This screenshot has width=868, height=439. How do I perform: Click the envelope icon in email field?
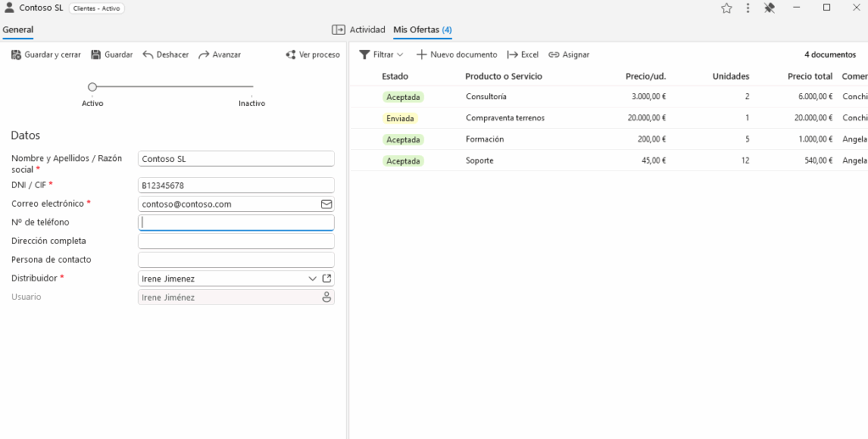(326, 204)
